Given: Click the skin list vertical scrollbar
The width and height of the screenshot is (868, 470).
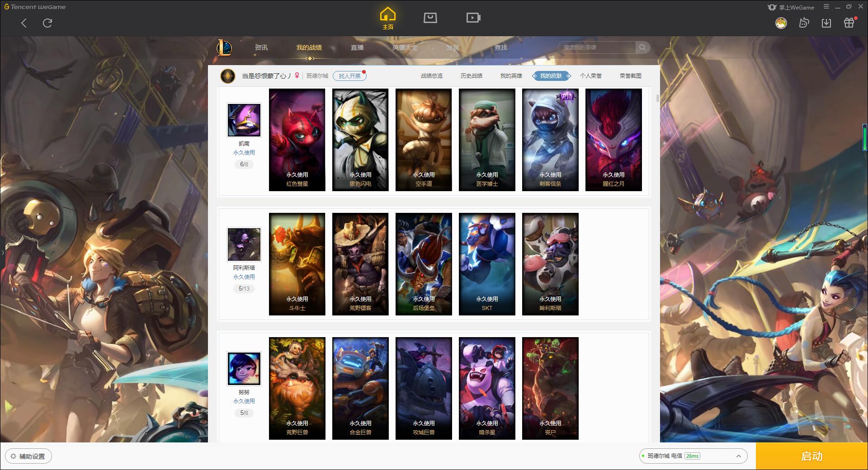Looking at the screenshot, I should coord(657,98).
